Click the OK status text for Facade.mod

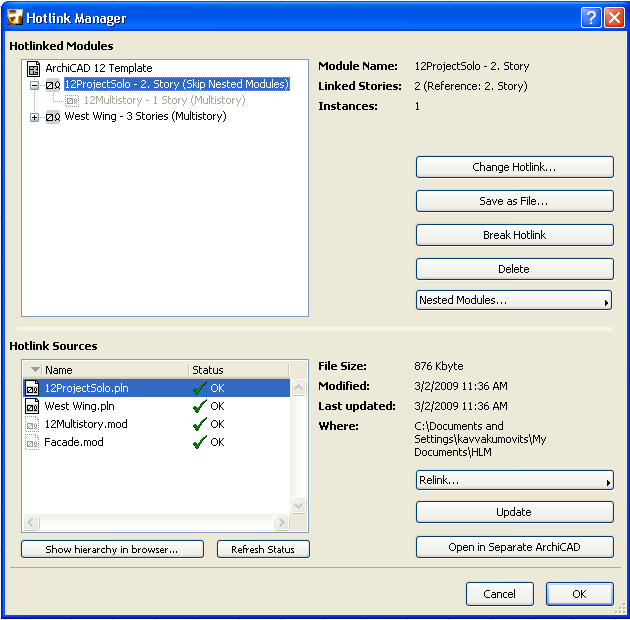(217, 442)
